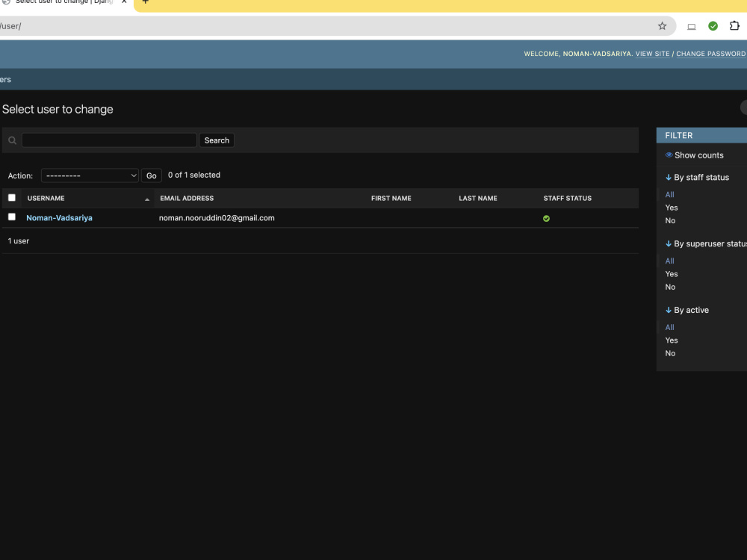Open the Noman-Vadsariya user link
This screenshot has height=560, width=747.
(59, 218)
